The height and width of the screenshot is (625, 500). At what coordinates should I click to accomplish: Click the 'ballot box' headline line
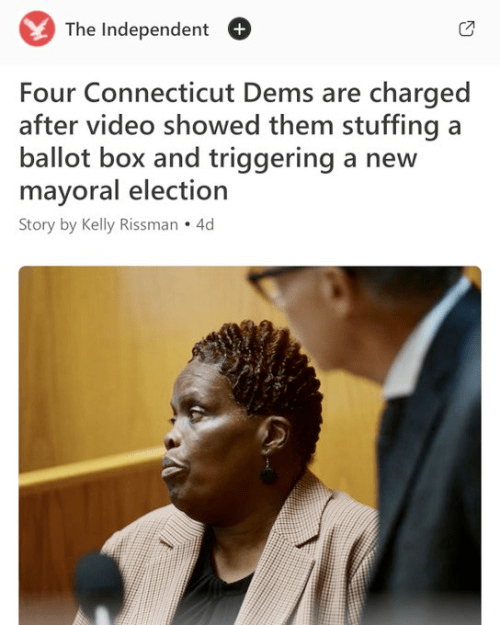click(218, 158)
